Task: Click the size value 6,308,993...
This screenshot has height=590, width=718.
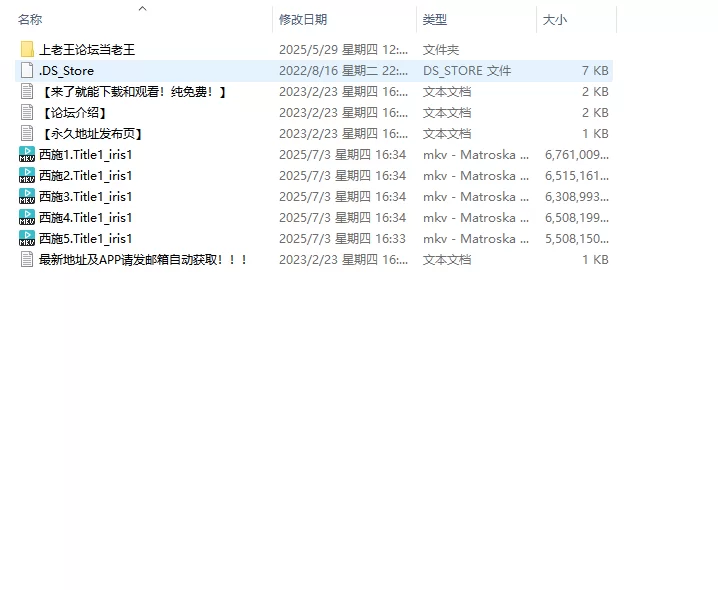Action: point(577,197)
